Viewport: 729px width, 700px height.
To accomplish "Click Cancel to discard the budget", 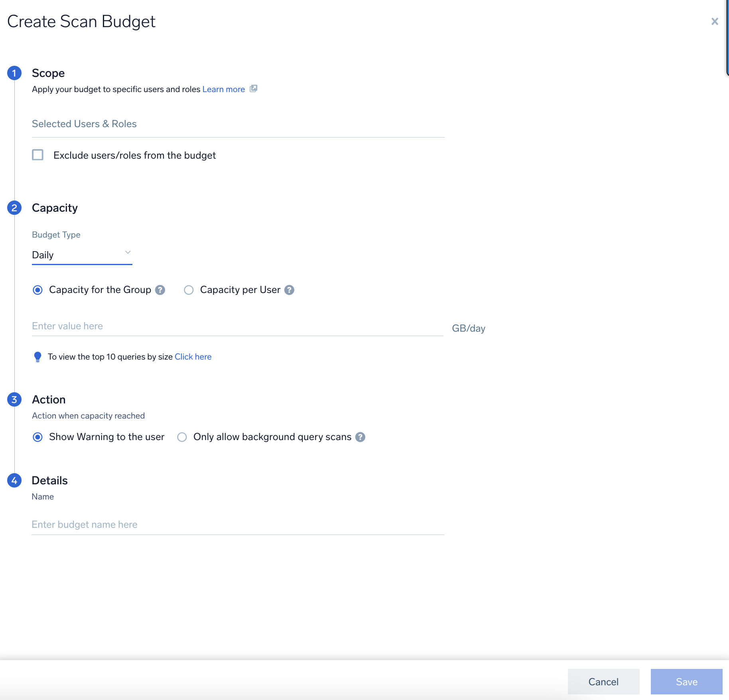I will click(x=603, y=682).
